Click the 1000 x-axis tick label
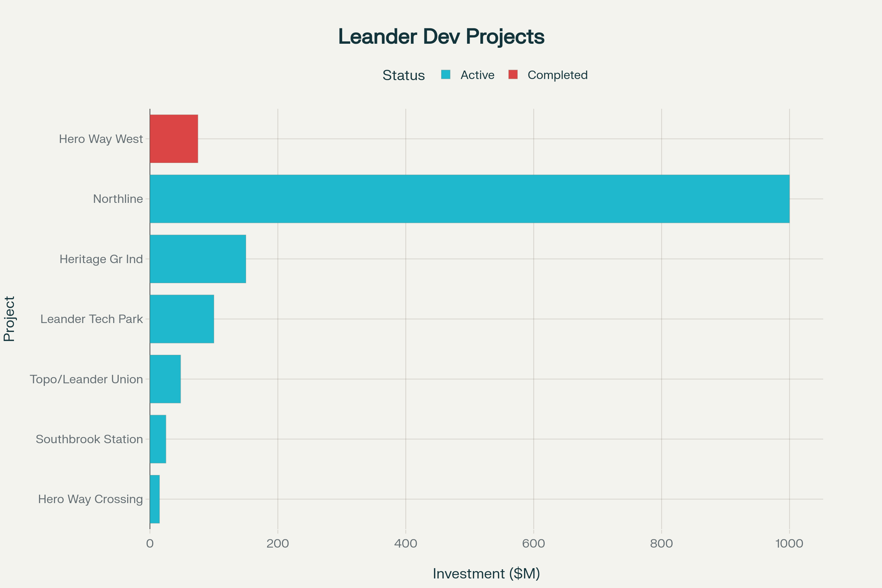This screenshot has height=588, width=882. click(x=789, y=544)
